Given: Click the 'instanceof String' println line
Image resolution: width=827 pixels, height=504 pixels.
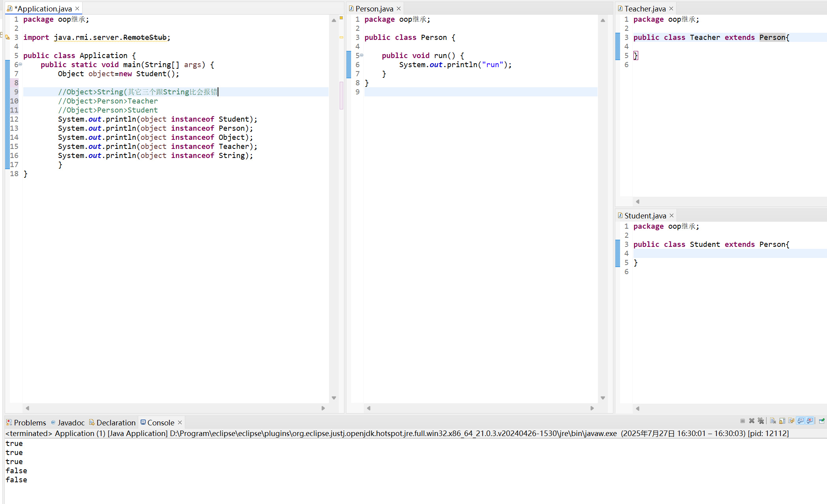Looking at the screenshot, I should [x=156, y=156].
